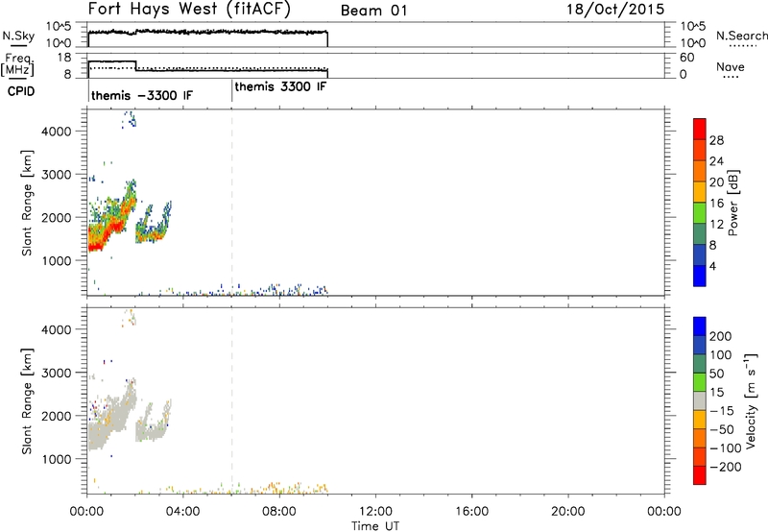This screenshot has height=532, width=768.
Task: Click '1000' tick of velocity panel range axis
Action: point(57,459)
